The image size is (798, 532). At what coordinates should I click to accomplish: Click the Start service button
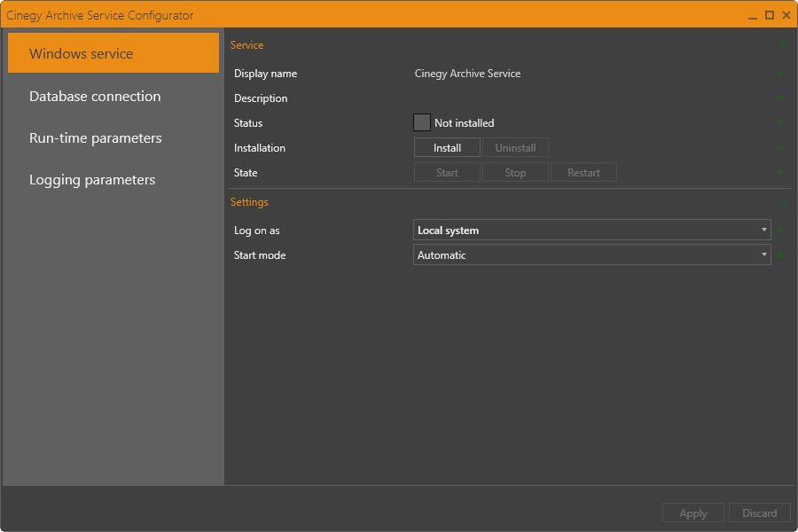click(x=447, y=173)
